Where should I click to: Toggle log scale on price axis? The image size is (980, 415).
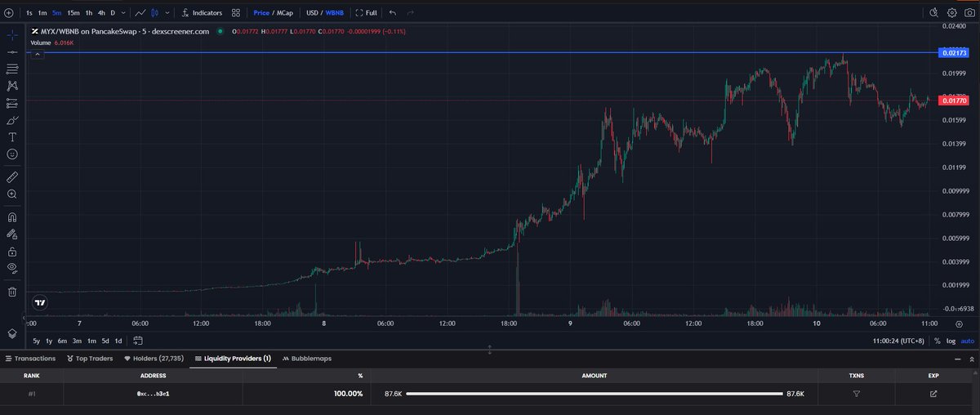pyautogui.click(x=950, y=341)
